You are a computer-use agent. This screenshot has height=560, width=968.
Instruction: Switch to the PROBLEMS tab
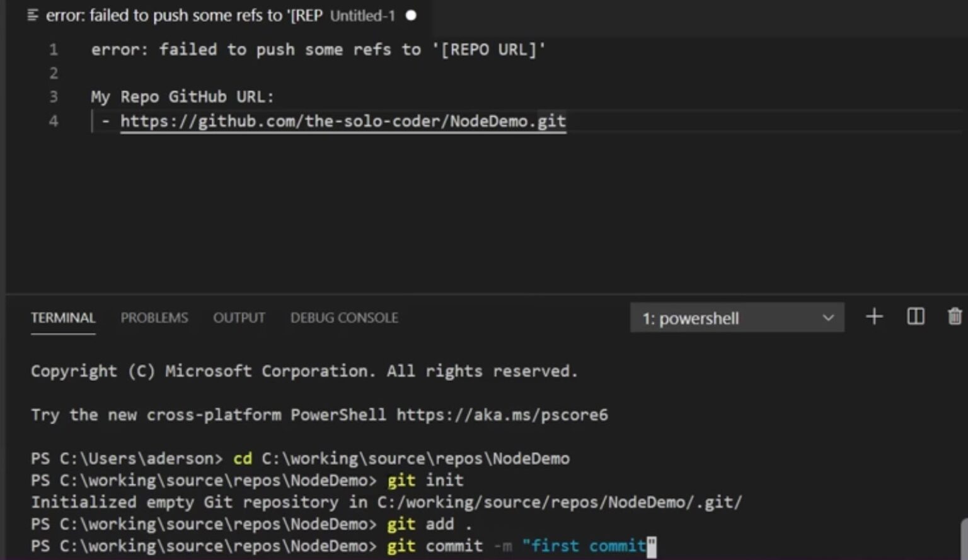point(154,317)
